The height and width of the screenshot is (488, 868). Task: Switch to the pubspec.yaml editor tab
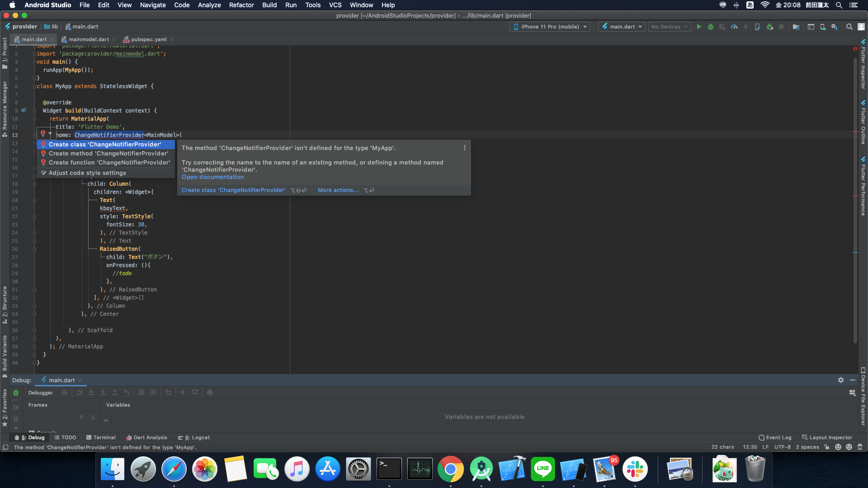coord(148,39)
